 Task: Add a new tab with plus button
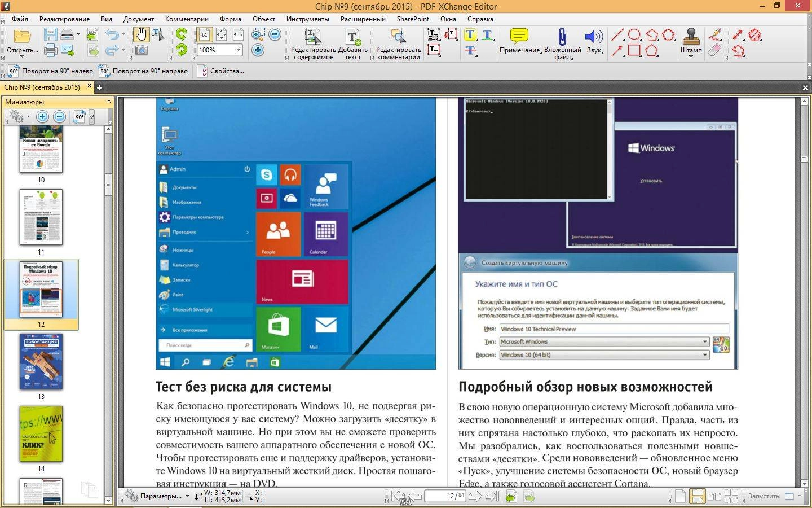pos(99,87)
